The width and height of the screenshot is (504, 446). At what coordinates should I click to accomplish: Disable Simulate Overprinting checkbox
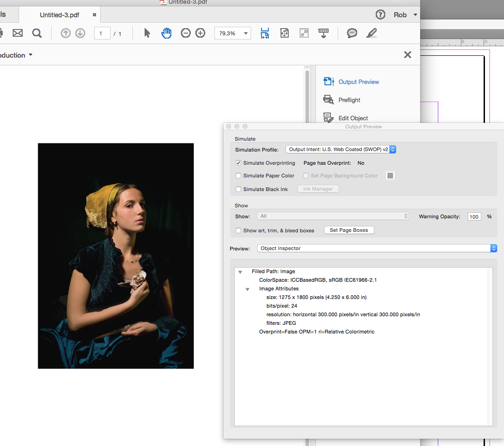pyautogui.click(x=238, y=163)
